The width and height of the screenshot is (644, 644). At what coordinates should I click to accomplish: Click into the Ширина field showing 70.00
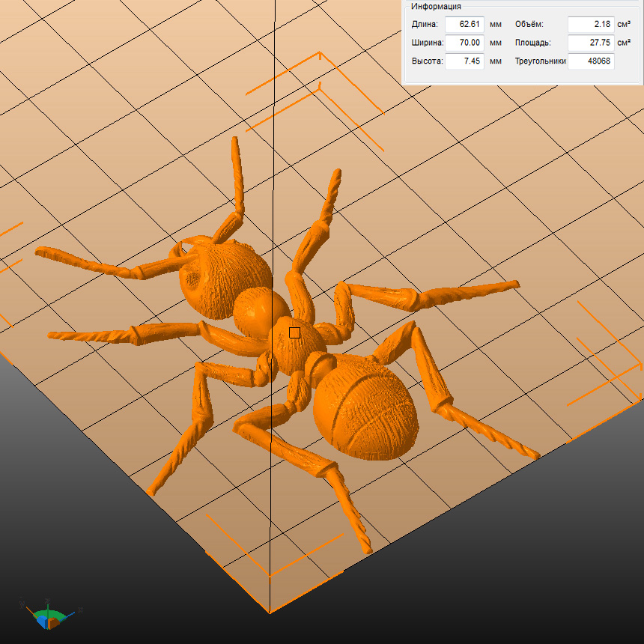(x=464, y=43)
